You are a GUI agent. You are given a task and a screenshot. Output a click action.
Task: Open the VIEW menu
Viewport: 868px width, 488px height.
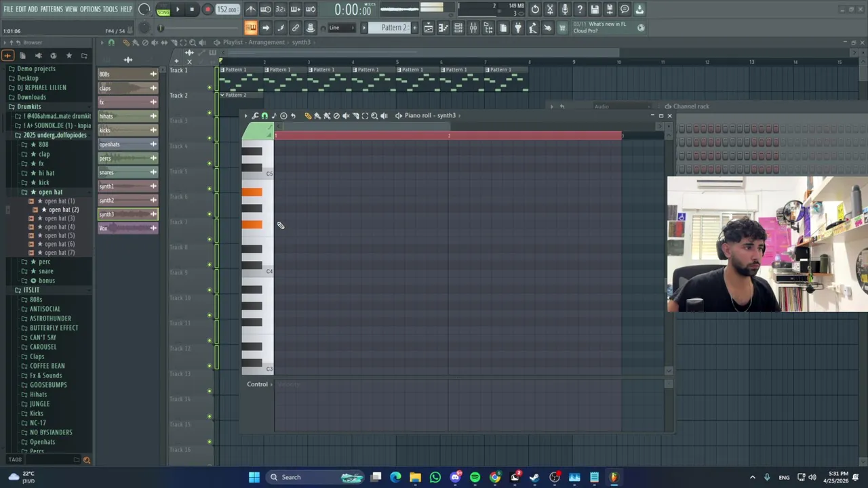71,9
